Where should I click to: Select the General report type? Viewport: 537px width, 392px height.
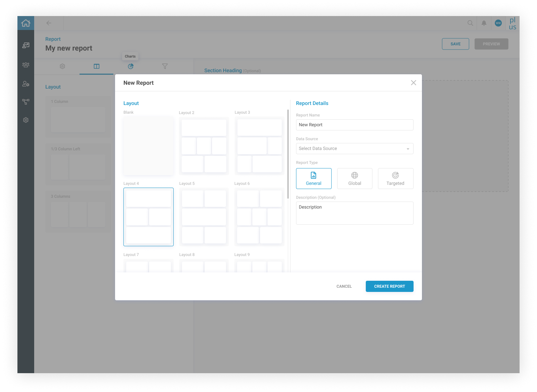313,179
